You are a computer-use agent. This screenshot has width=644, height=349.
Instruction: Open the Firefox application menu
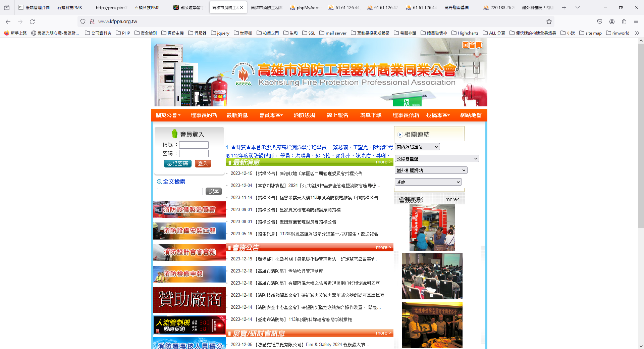(636, 21)
